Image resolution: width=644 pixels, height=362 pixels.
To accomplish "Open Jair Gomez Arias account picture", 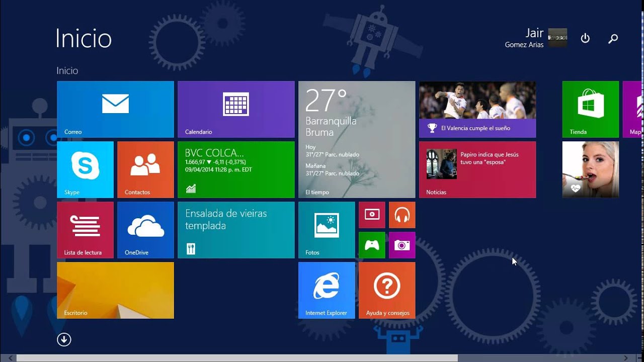I will point(558,38).
